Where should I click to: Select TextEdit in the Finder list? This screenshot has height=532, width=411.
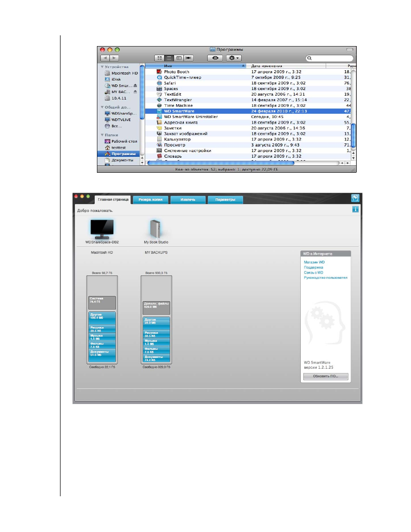pyautogui.click(x=248, y=94)
